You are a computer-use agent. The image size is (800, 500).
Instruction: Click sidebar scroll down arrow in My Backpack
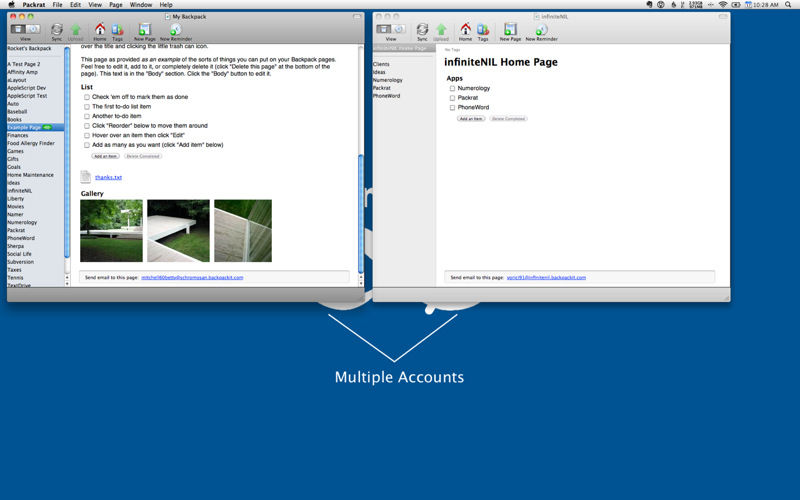[x=67, y=283]
